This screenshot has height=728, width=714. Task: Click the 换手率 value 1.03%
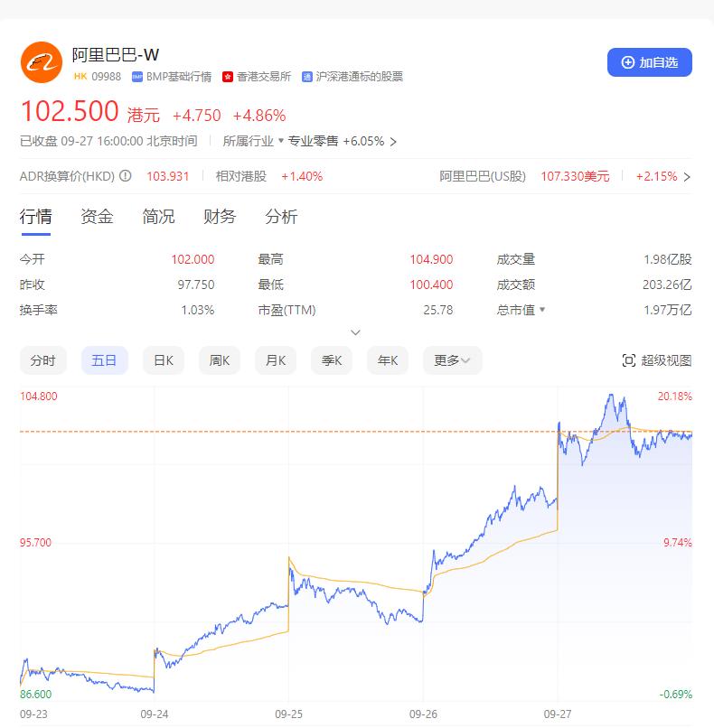198,310
